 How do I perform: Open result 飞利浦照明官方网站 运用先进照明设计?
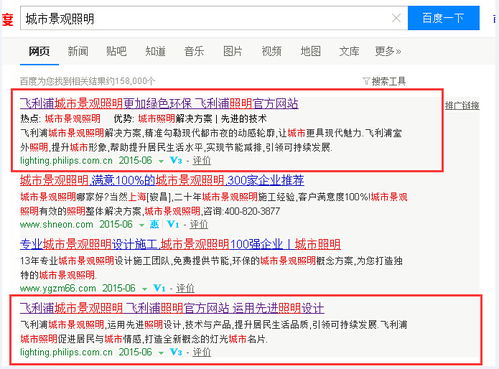click(172, 308)
